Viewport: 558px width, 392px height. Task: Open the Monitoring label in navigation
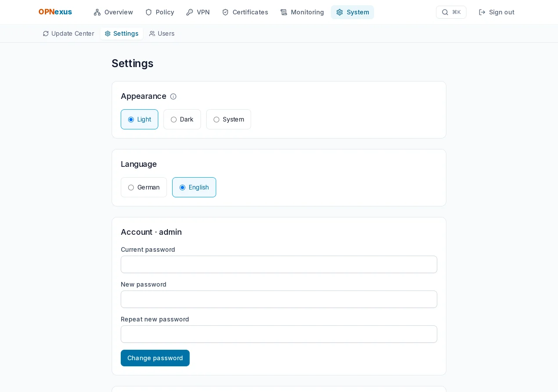[x=307, y=12]
